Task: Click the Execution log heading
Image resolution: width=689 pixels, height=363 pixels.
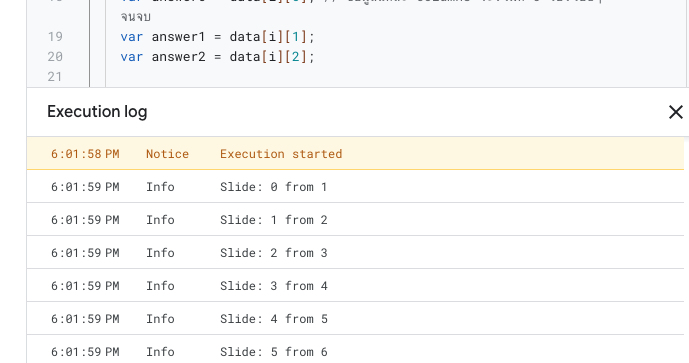Action: 97,112
